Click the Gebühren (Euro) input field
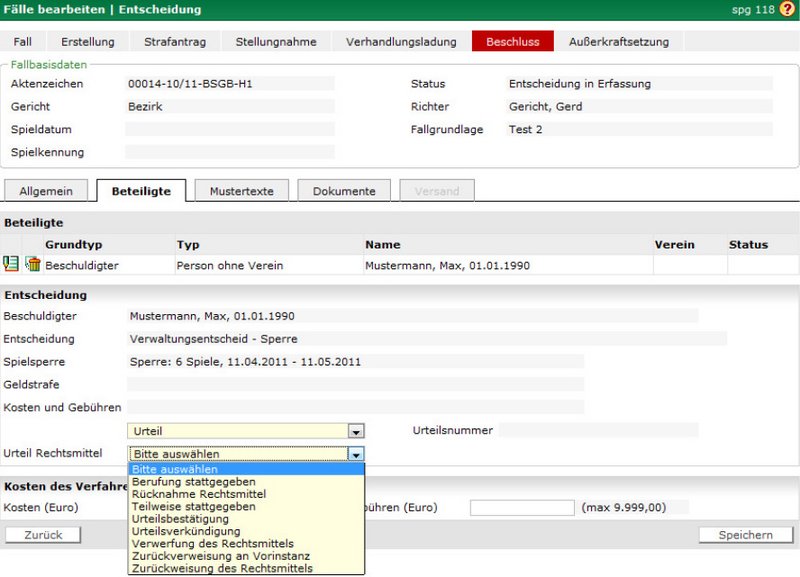This screenshot has height=577, width=800. point(521,508)
